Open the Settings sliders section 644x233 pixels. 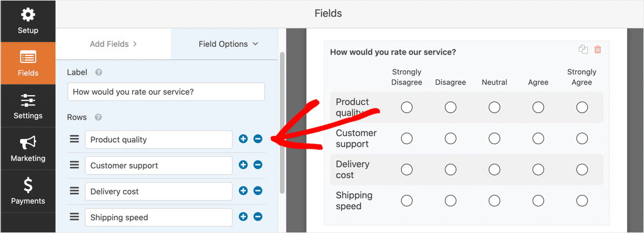[28, 106]
